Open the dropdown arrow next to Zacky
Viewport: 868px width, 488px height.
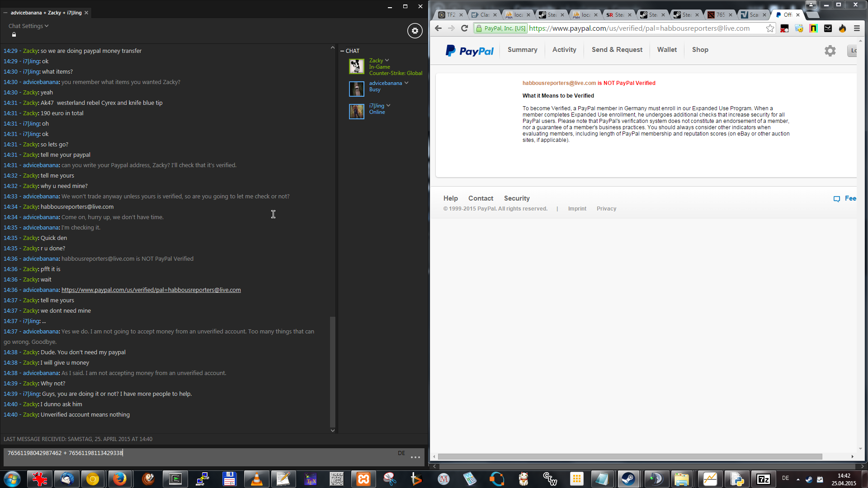tap(387, 61)
